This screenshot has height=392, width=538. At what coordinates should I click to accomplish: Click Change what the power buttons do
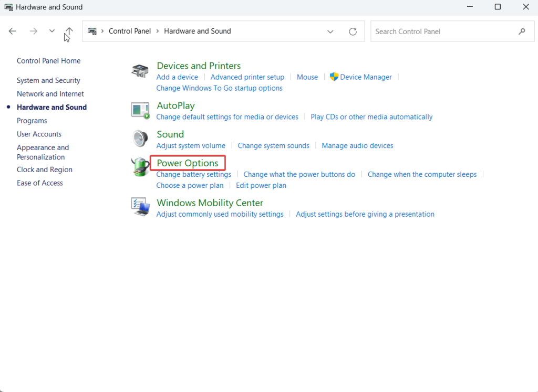coord(299,174)
